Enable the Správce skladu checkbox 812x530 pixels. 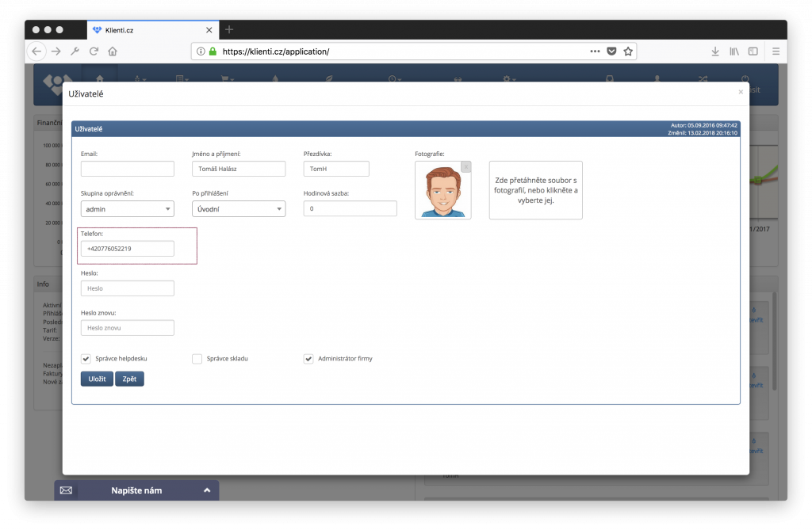pos(197,359)
